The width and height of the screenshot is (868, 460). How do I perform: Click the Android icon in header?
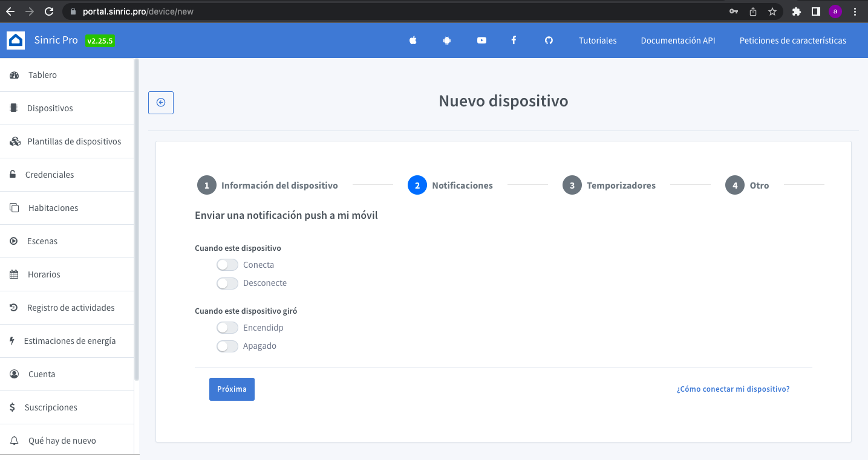[447, 40]
